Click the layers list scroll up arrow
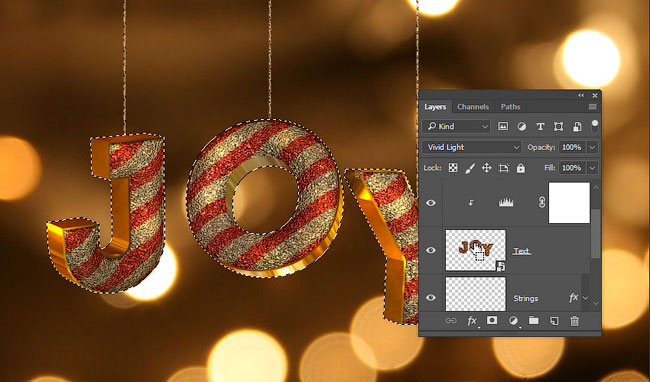Screen dimensions: 650x382 tap(596, 188)
